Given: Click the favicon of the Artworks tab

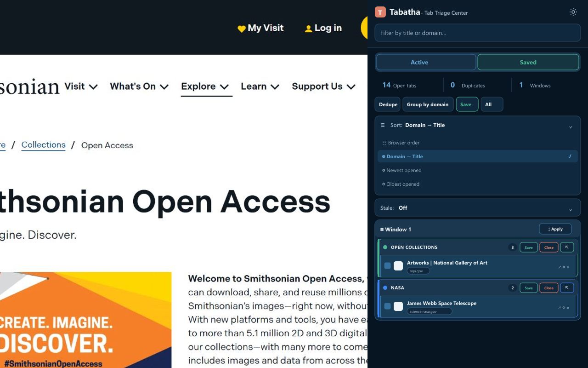Looking at the screenshot, I should pos(398,266).
